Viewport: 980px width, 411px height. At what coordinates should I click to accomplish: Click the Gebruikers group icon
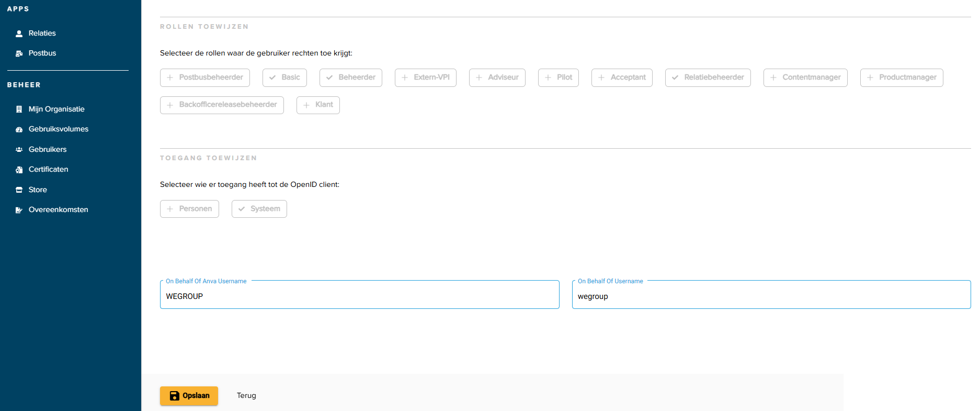[19, 150]
